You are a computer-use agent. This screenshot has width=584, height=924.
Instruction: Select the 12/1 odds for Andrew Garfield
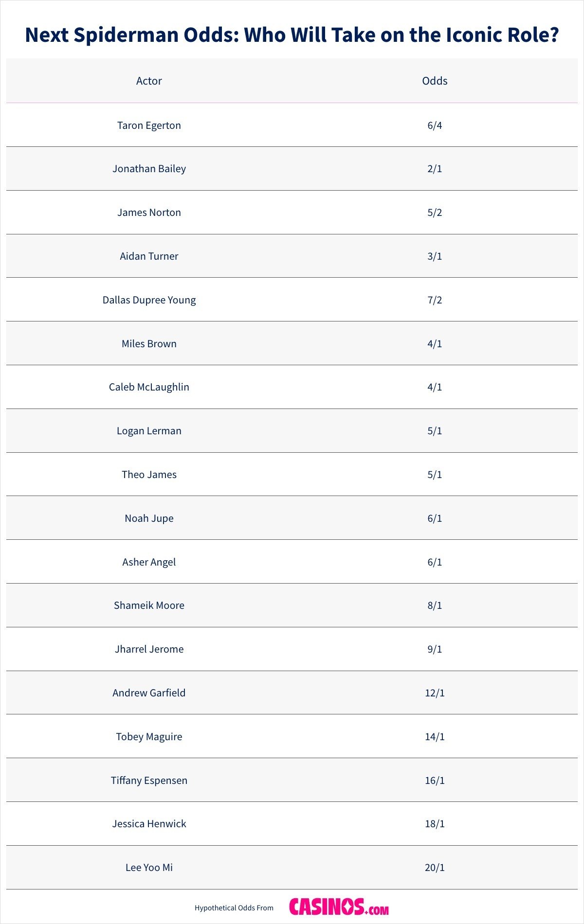pos(435,693)
